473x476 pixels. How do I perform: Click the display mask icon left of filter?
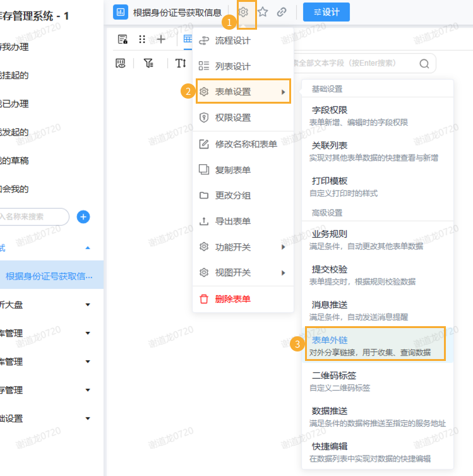click(121, 63)
